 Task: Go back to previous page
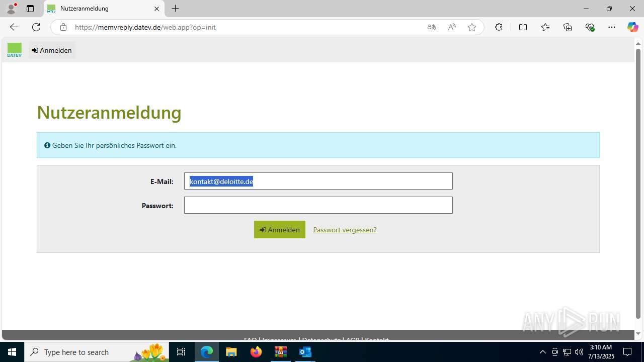[14, 27]
